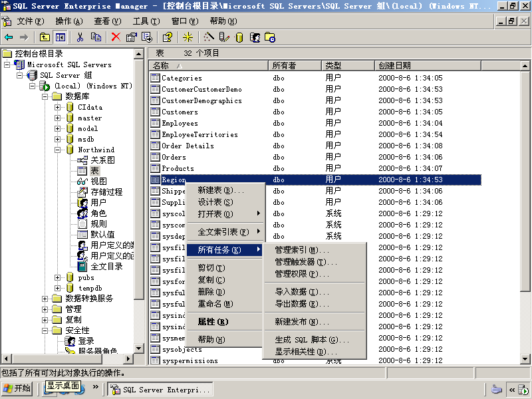
Task: Choose 显示相关性(D) in submenu
Action: (315, 352)
